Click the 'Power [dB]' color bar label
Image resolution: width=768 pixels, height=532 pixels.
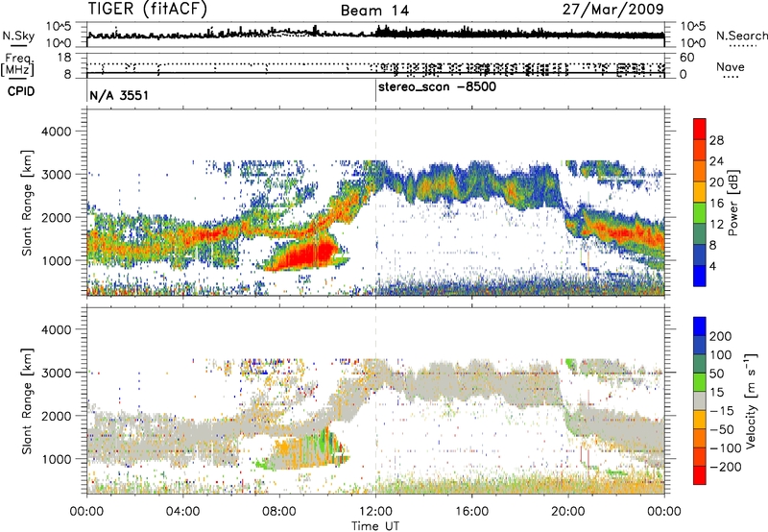click(732, 203)
